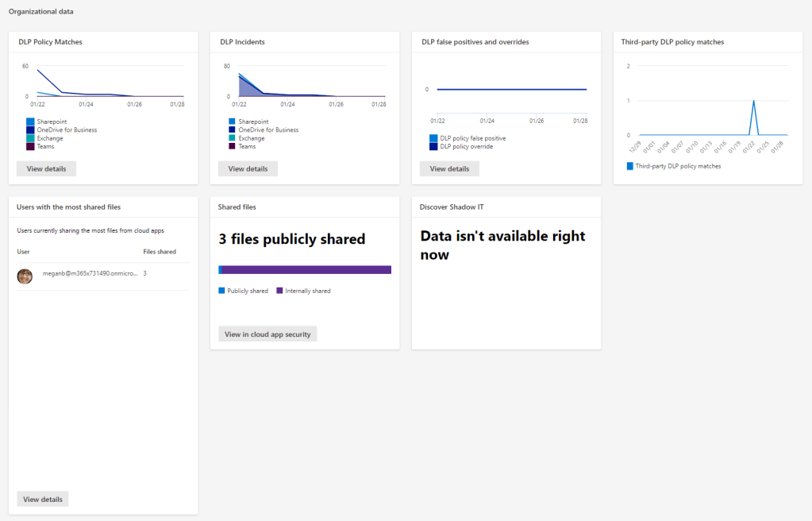Click Sharepoint legend swatch in DLP Policy Matches
Viewport: 812px width, 521px height.
tap(30, 122)
